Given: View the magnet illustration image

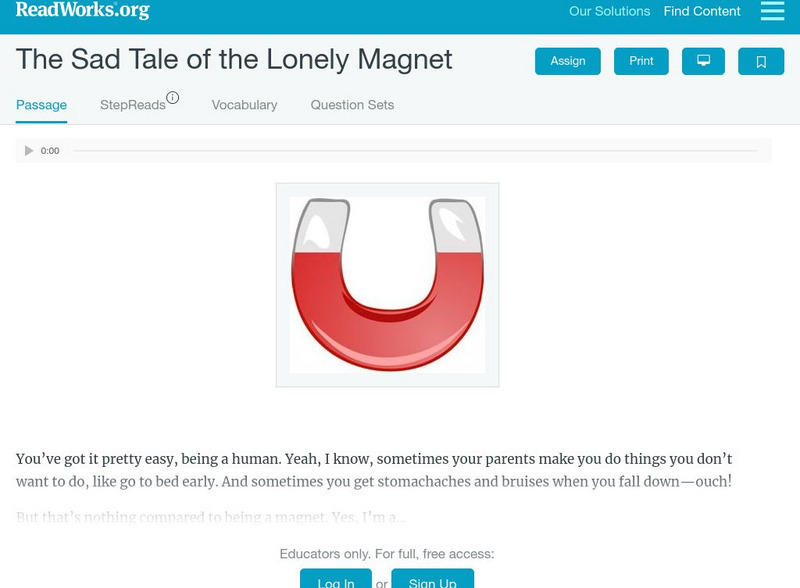Looking at the screenshot, I should tap(387, 283).
